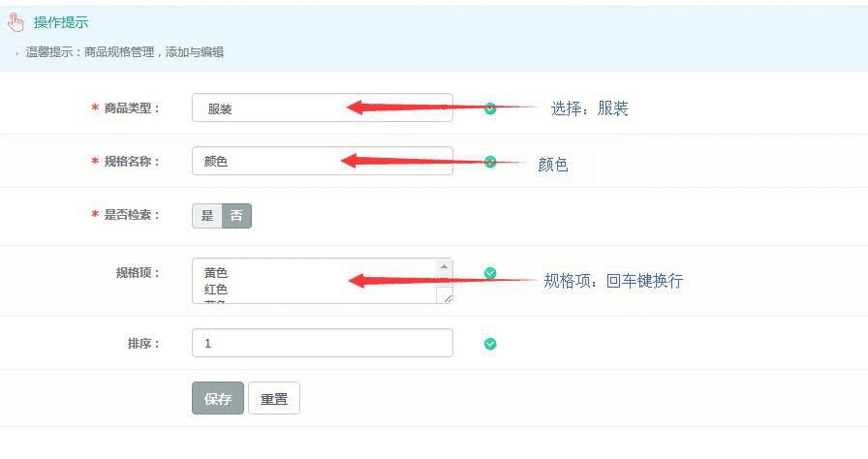Click the green check beside 商品类型

coord(490,108)
